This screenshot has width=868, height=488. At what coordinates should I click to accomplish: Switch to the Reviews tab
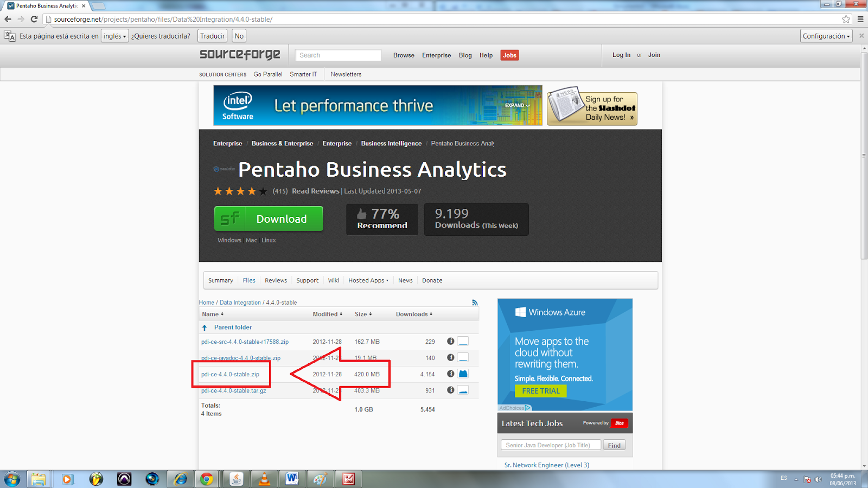[x=276, y=280]
